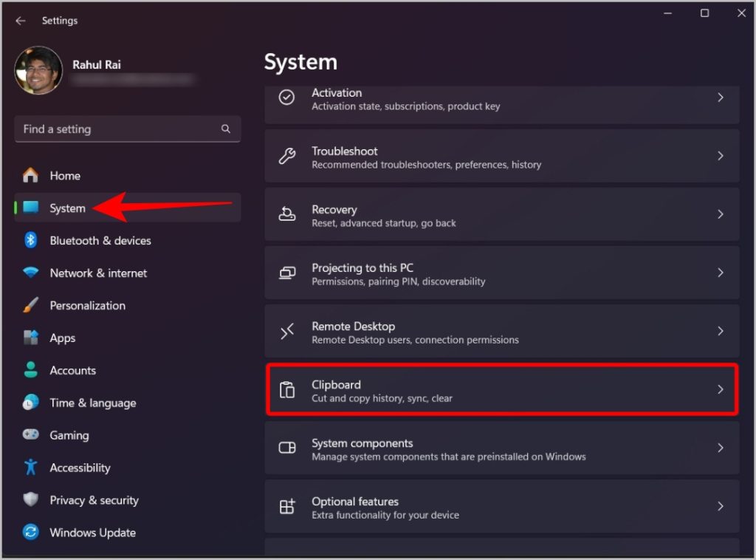756x560 pixels.
Task: Click the Optional features grid icon
Action: (287, 507)
